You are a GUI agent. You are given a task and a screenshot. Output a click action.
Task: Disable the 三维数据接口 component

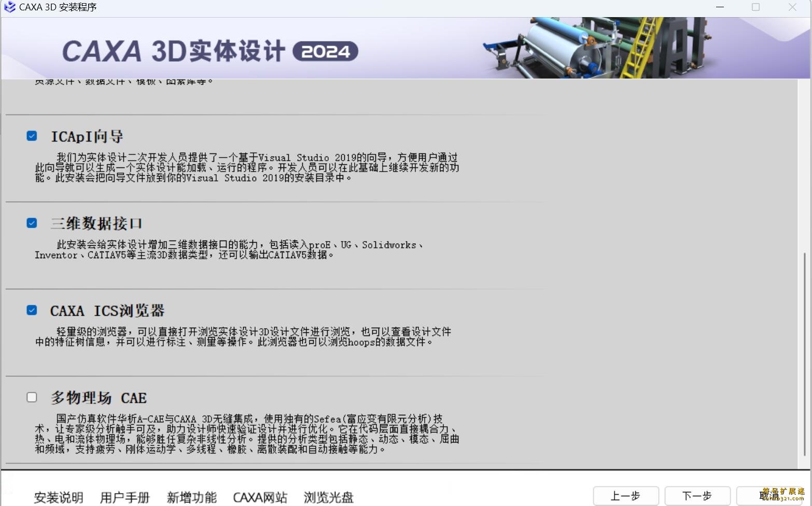(x=32, y=222)
